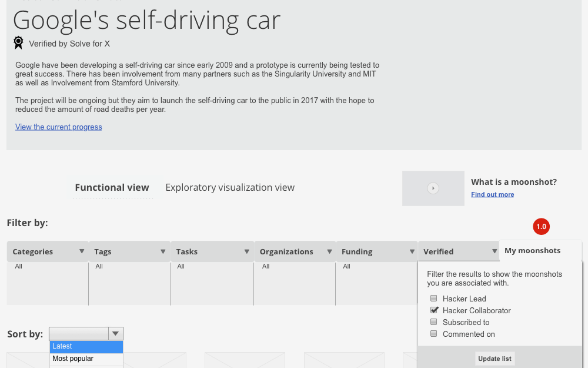Open the Organizations filter dropdown
The image size is (588, 368).
[x=329, y=251]
